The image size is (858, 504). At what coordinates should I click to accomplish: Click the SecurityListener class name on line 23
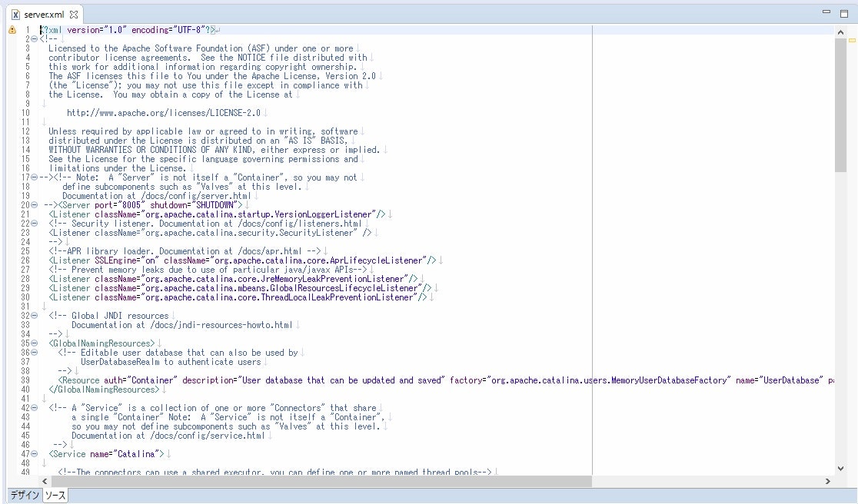[x=318, y=233]
